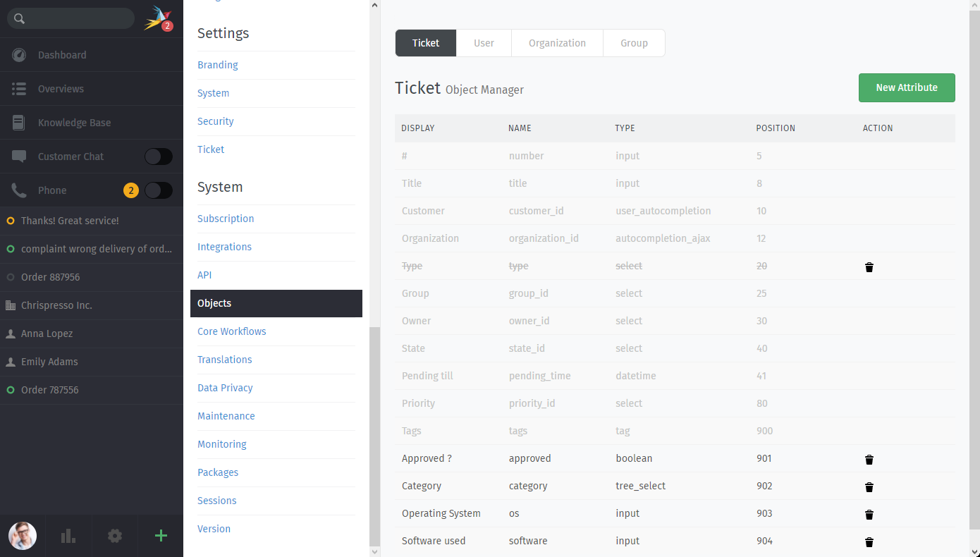Click the Order 887956 status circle
This screenshot has height=557, width=980.
pyautogui.click(x=11, y=277)
